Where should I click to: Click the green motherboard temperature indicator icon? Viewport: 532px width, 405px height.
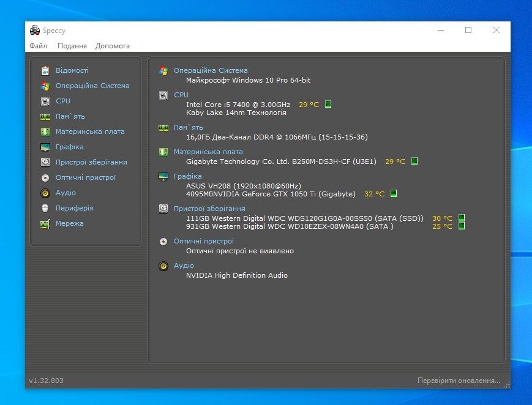pos(414,161)
